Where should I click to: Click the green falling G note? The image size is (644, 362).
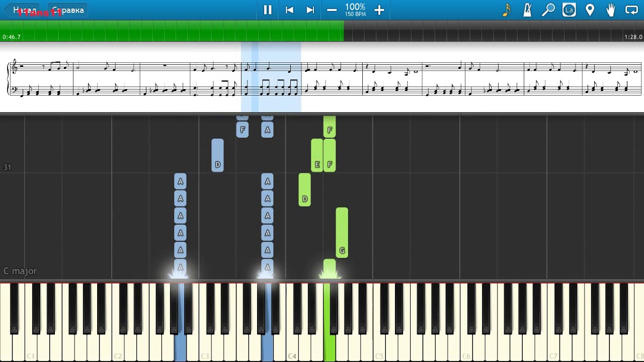[x=342, y=233]
